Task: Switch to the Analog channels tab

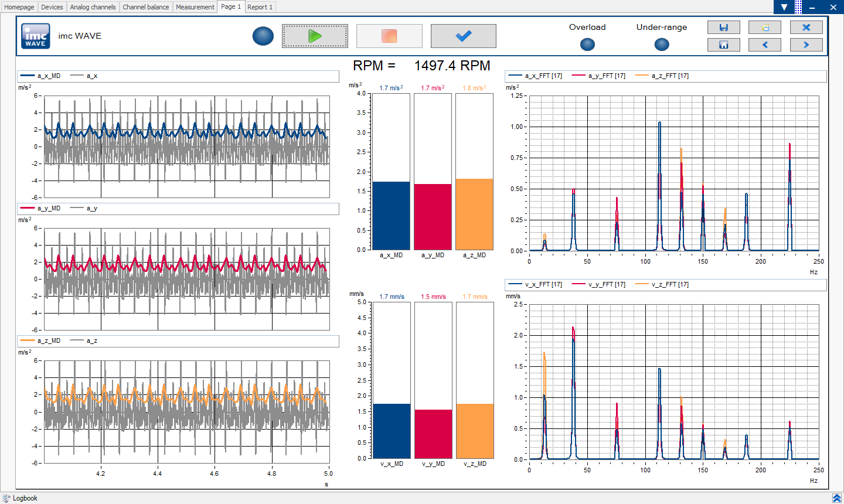Action: (93, 7)
